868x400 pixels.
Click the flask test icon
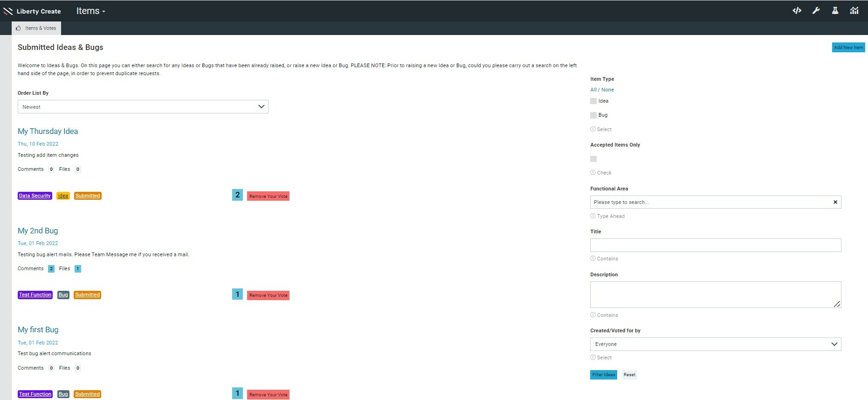[x=835, y=11]
